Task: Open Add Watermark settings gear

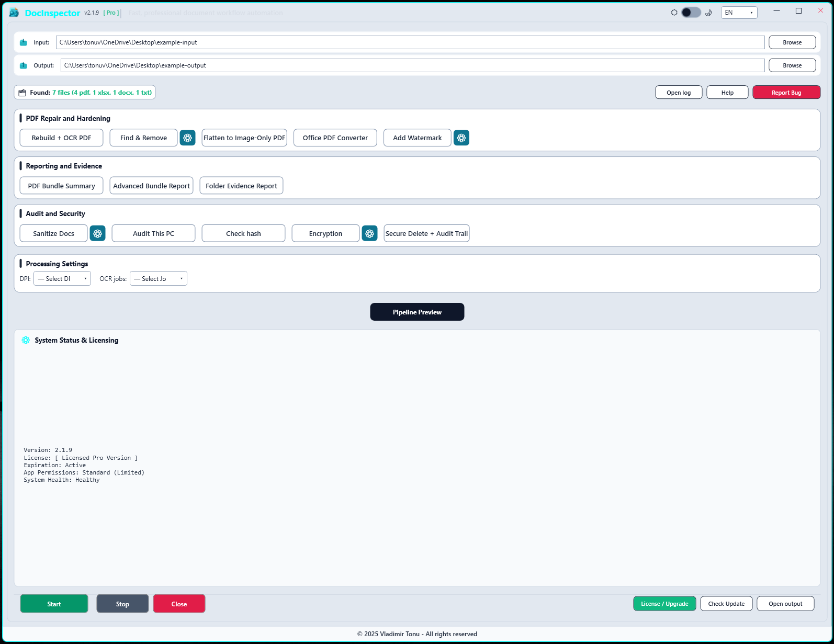Action: [461, 138]
